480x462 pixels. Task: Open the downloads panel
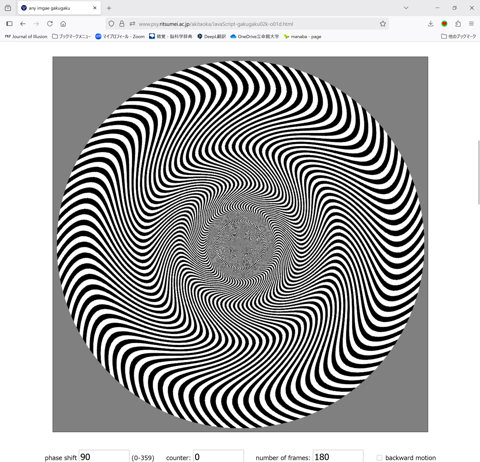pyautogui.click(x=431, y=24)
